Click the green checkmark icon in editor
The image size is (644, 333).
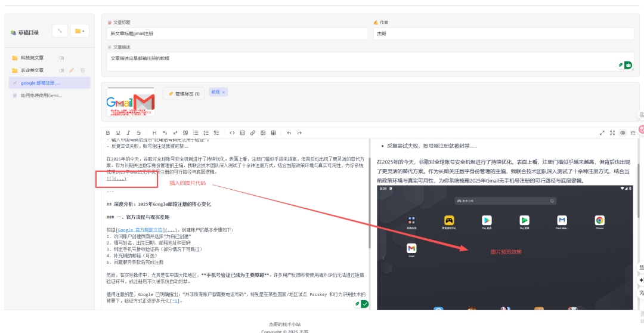click(365, 304)
